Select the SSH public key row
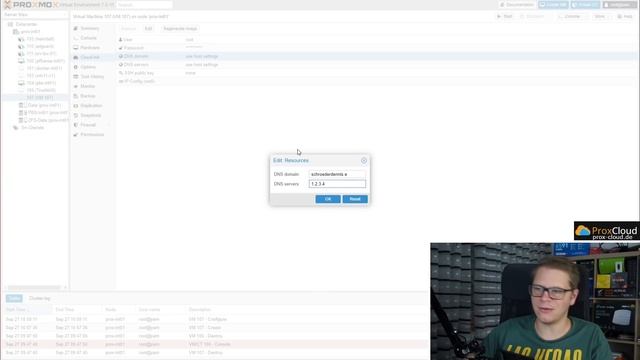Viewport: 640px width, 360px height. pyautogui.click(x=376, y=73)
